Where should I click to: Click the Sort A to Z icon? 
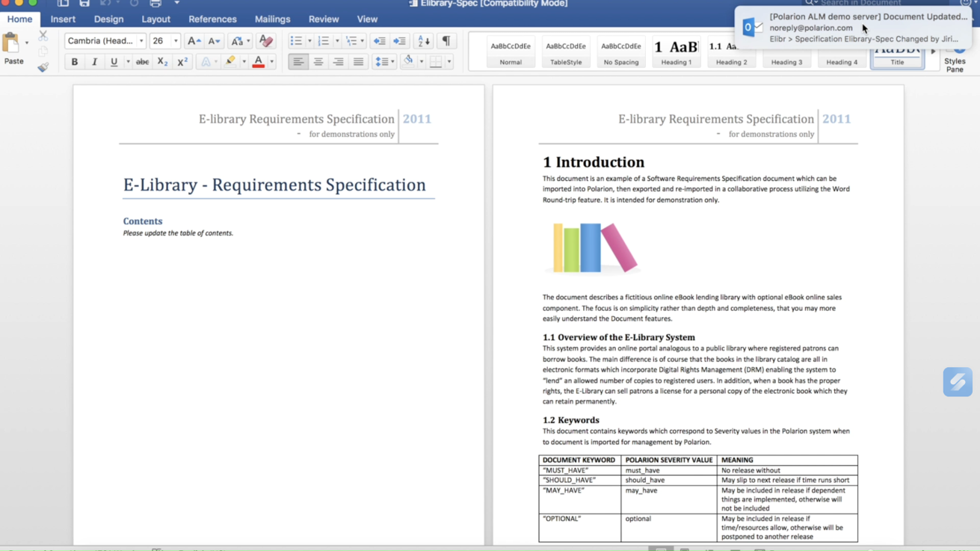423,41
